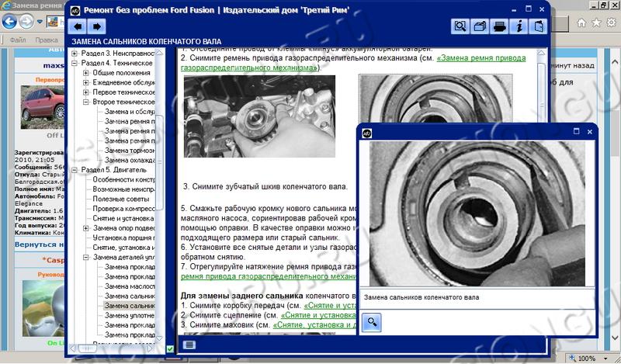This screenshot has width=621, height=364.
Task: Select the Полезные советы tree item
Action: coord(121,199)
